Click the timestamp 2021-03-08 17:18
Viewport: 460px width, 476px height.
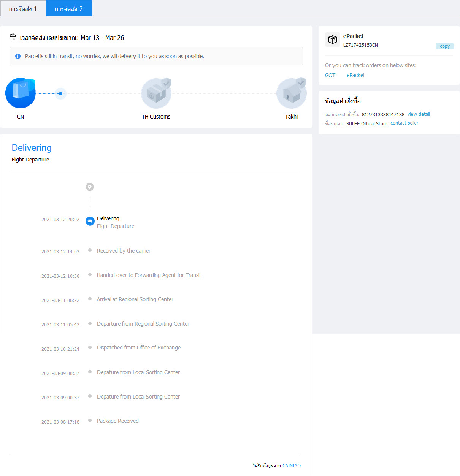pyautogui.click(x=60, y=422)
